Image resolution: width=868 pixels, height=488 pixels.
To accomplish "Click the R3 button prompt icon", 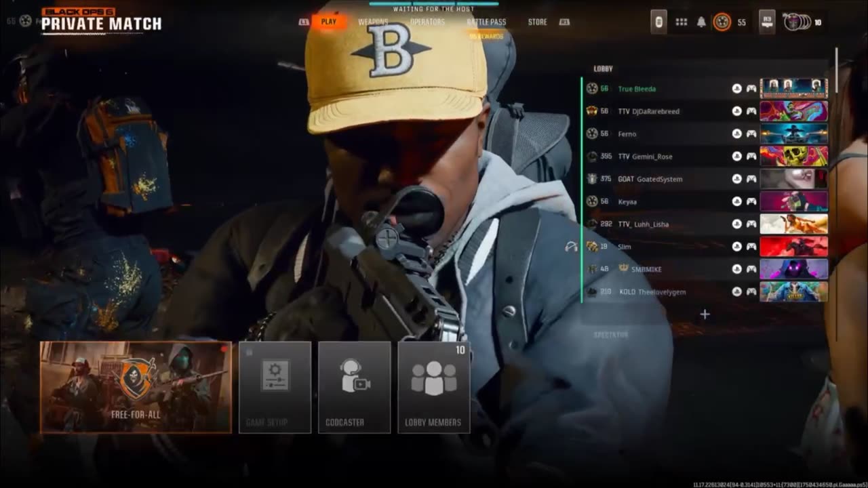I will [767, 22].
